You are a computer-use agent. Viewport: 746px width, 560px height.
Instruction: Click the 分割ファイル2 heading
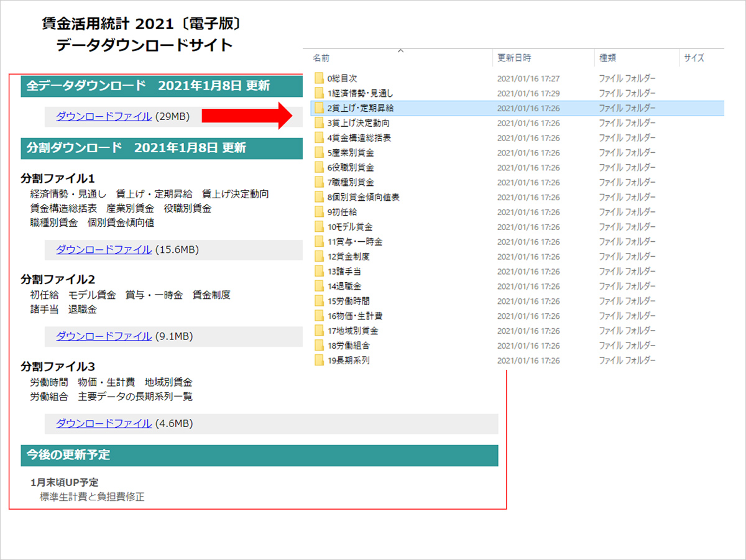coord(58,280)
